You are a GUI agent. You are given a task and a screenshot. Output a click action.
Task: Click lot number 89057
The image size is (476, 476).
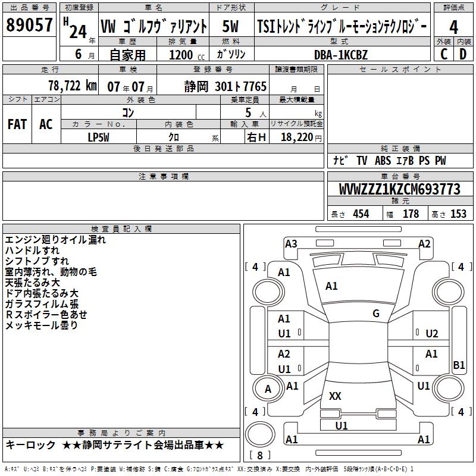pos(29,26)
